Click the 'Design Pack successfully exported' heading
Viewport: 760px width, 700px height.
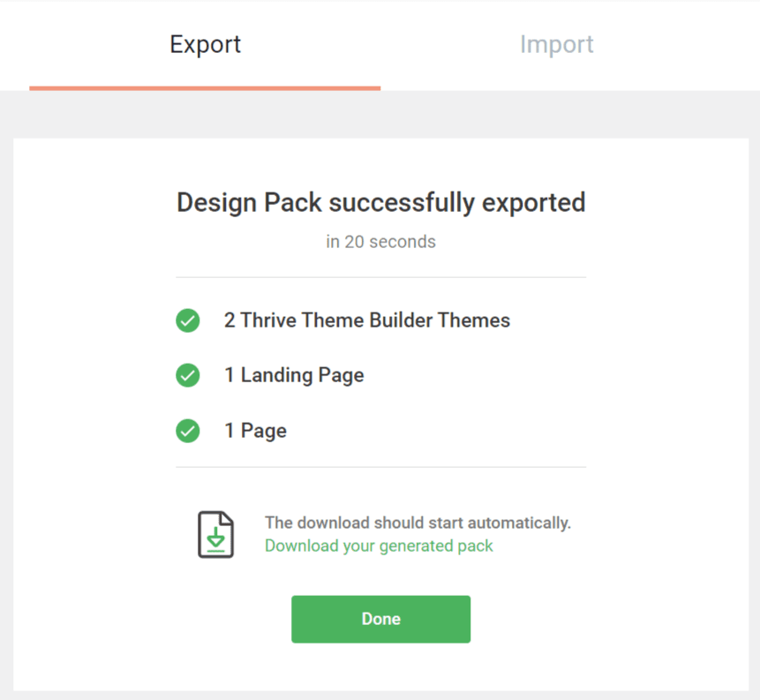tap(381, 203)
